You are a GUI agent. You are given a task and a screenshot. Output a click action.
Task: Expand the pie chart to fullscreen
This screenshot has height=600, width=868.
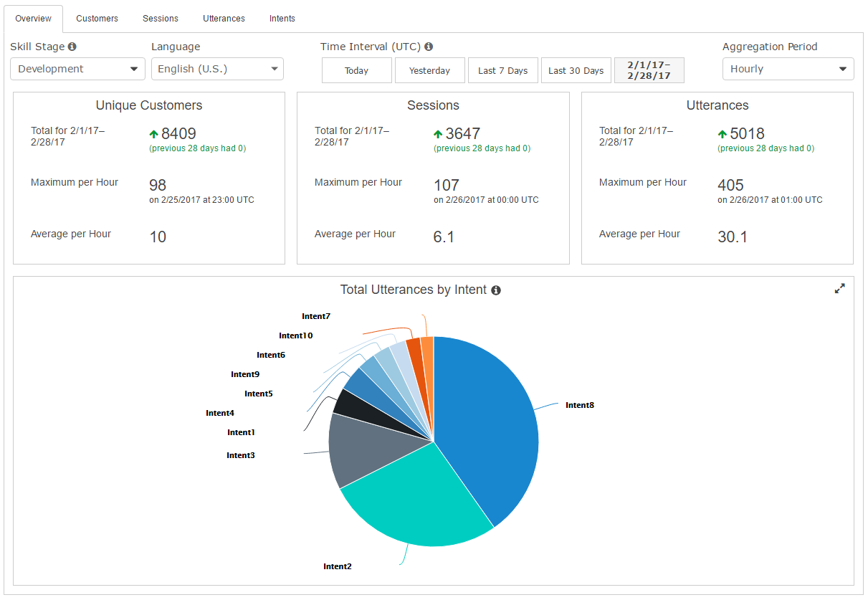click(839, 288)
